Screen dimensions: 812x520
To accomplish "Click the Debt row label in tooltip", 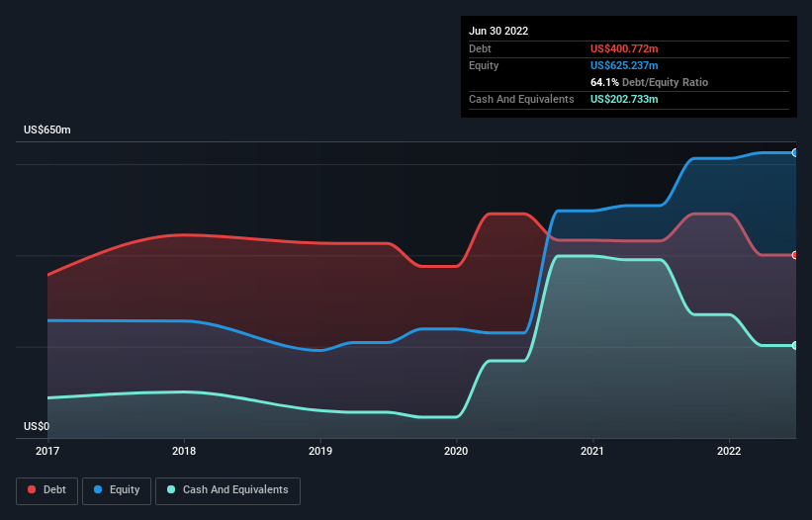I will click(x=480, y=48).
